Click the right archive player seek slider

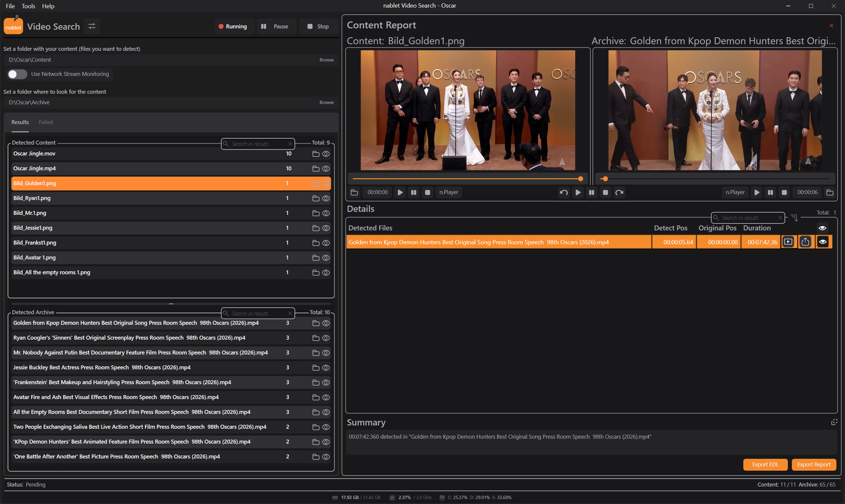715,179
